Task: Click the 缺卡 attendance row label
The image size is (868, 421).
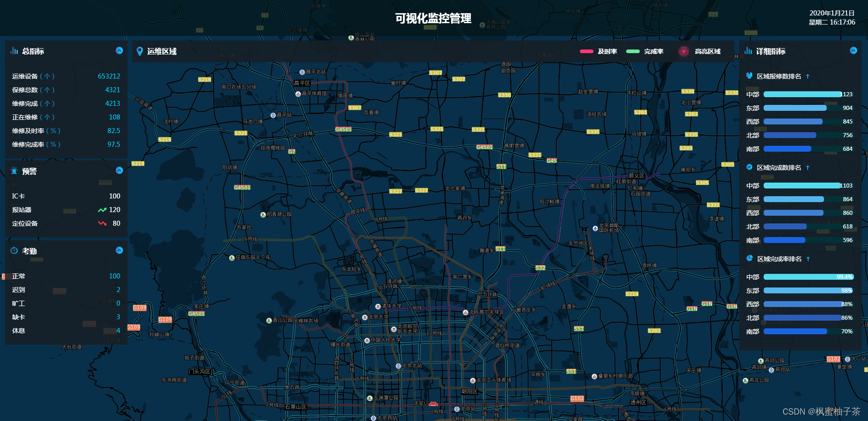Action: pyautogui.click(x=19, y=317)
